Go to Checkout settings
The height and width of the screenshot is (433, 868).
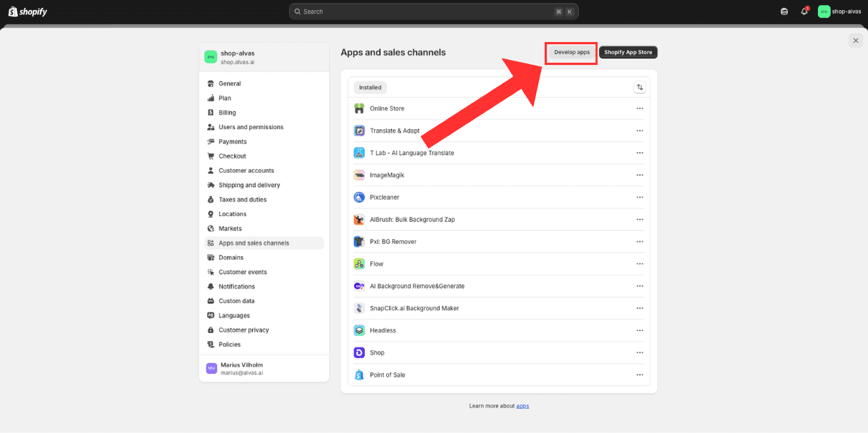tap(264, 156)
